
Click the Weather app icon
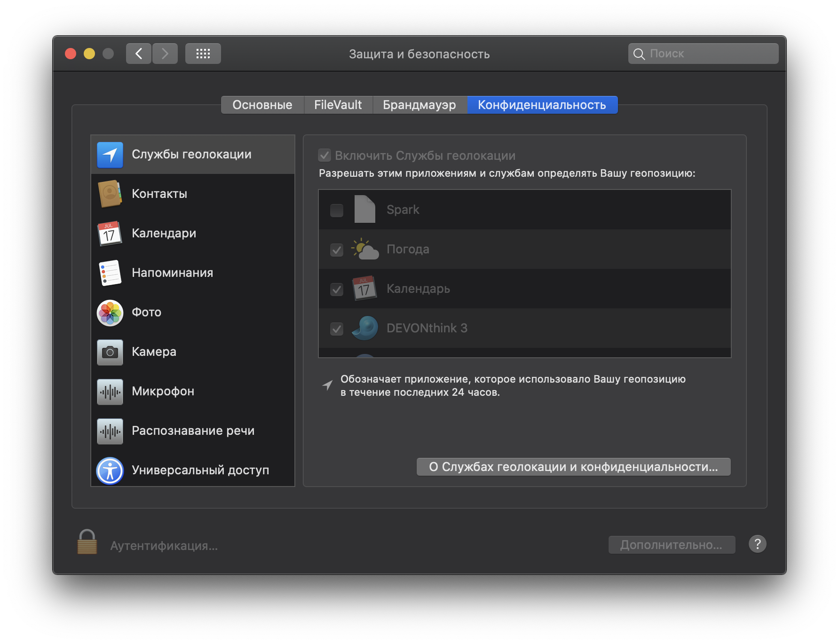pyautogui.click(x=365, y=249)
